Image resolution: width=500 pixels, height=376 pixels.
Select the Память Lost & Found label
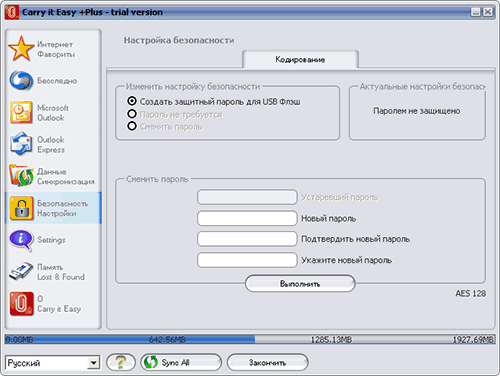click(x=61, y=272)
